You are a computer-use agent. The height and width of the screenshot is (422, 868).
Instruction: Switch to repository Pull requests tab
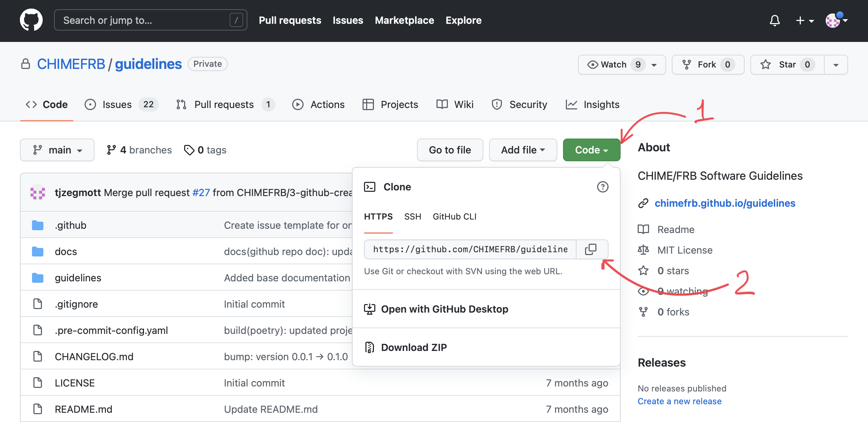(x=225, y=104)
